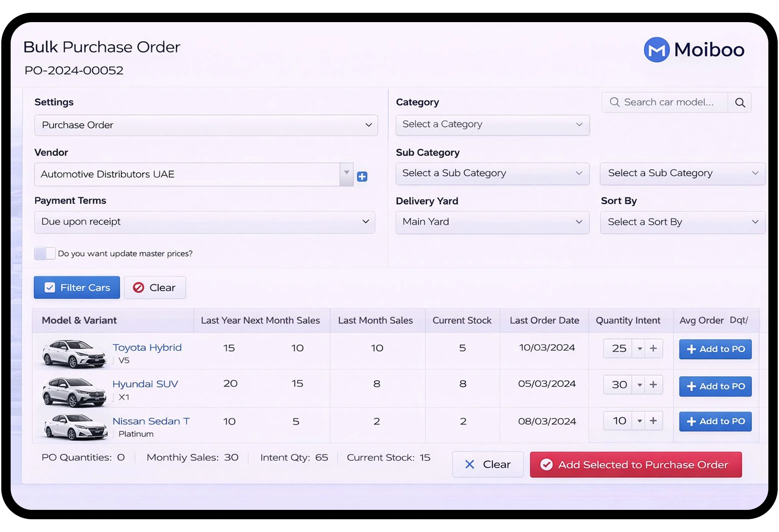Add Toyota Hybrid to PO
Viewport: 779px width, 532px height.
716,349
